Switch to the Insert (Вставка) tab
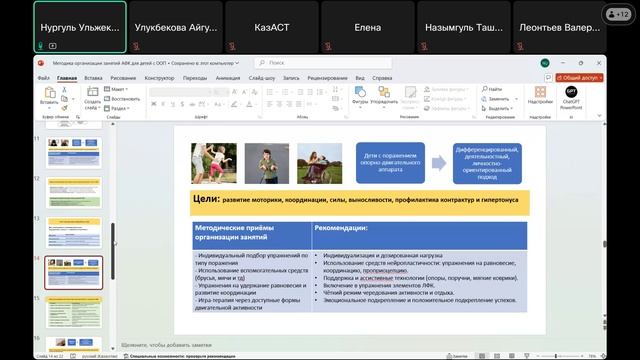 (93, 78)
